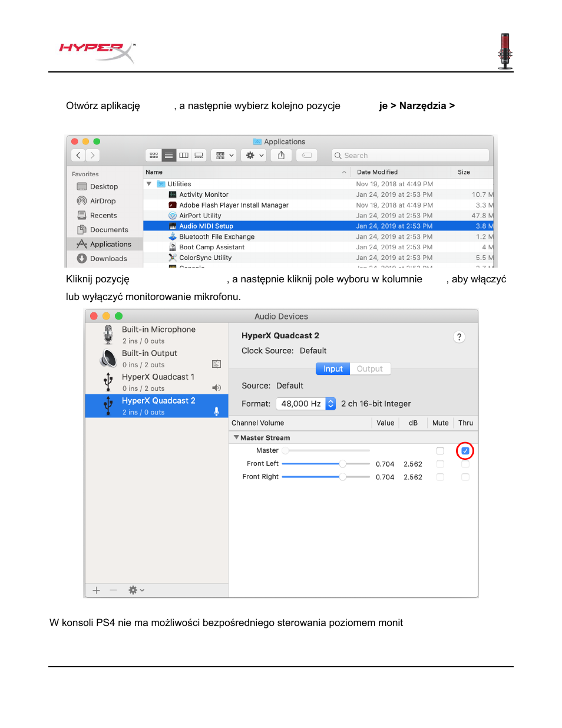The width and height of the screenshot is (562, 728).
Task: Switch to the Output tab
Action: coord(370,369)
